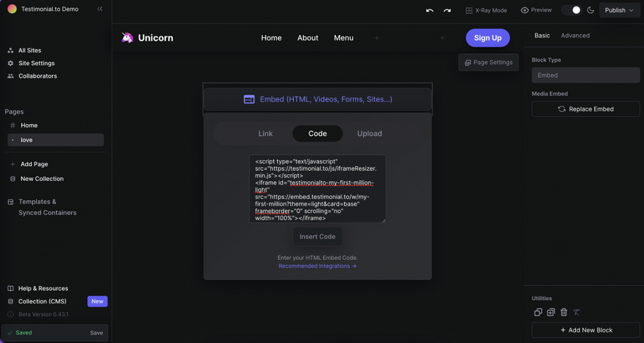
Task: Select the Link tab in embed dialog
Action: tap(266, 133)
